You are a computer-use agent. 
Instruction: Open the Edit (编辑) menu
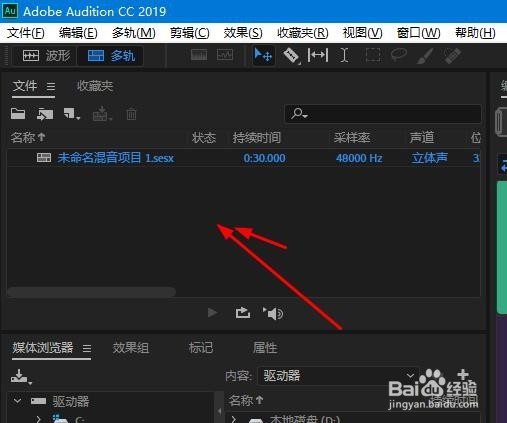pyautogui.click(x=78, y=33)
